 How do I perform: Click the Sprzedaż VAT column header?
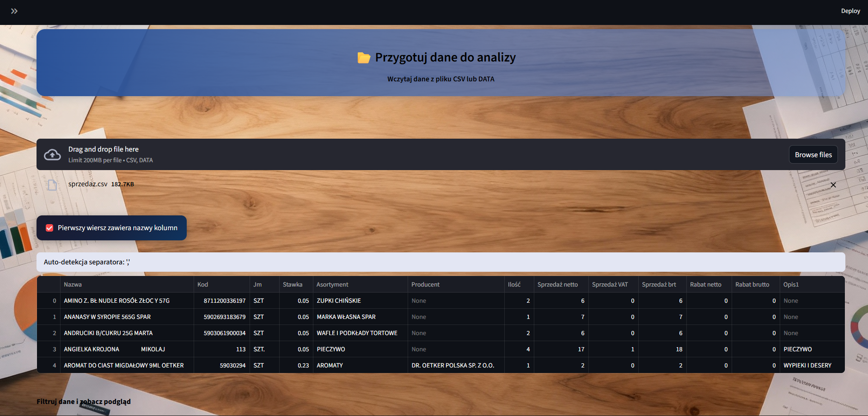click(613, 284)
